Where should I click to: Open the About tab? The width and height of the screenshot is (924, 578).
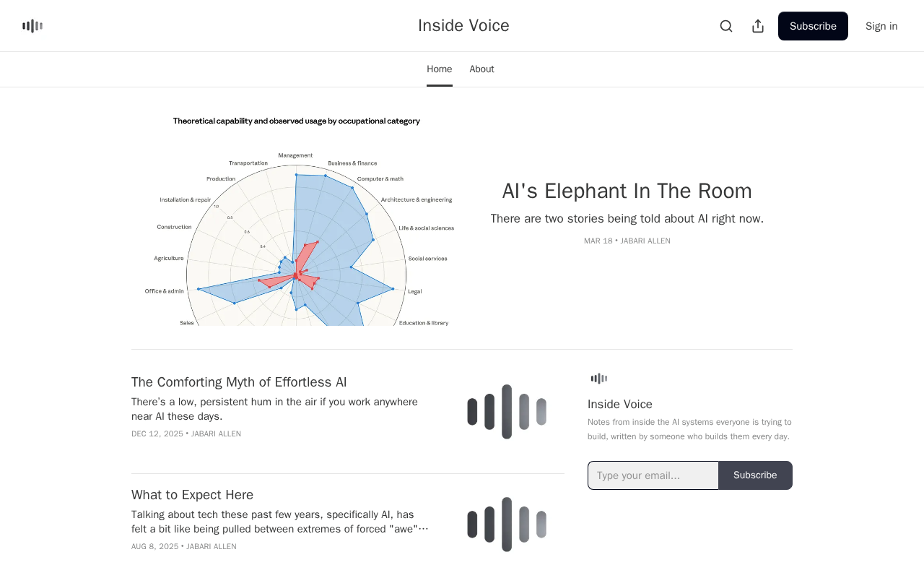pyautogui.click(x=481, y=69)
